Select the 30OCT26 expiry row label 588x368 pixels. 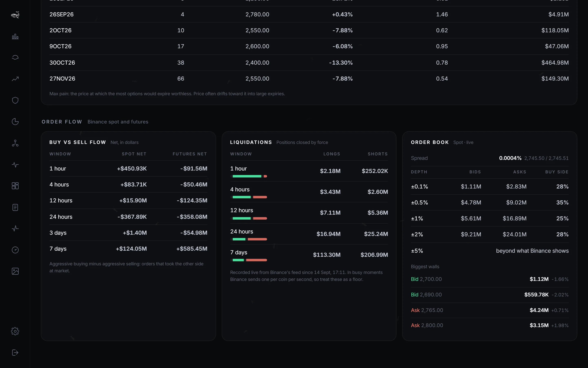[x=62, y=63]
